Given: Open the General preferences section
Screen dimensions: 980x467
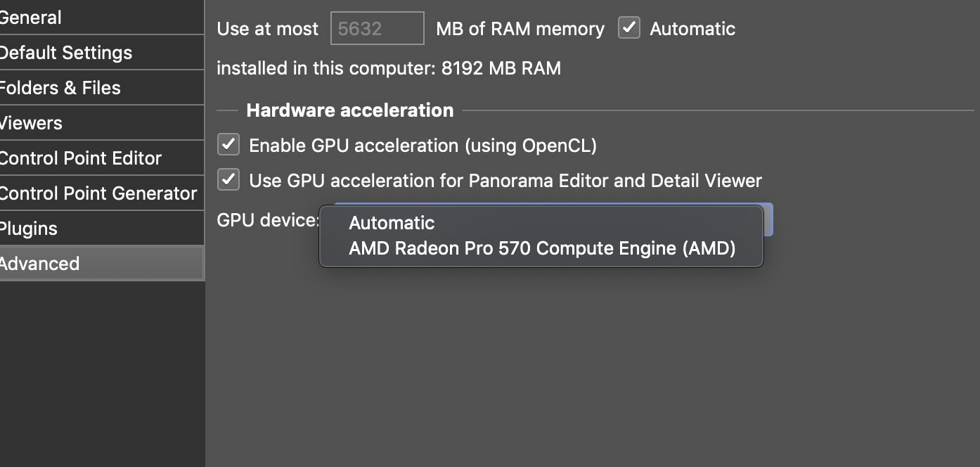Looking at the screenshot, I should pyautogui.click(x=42, y=18).
